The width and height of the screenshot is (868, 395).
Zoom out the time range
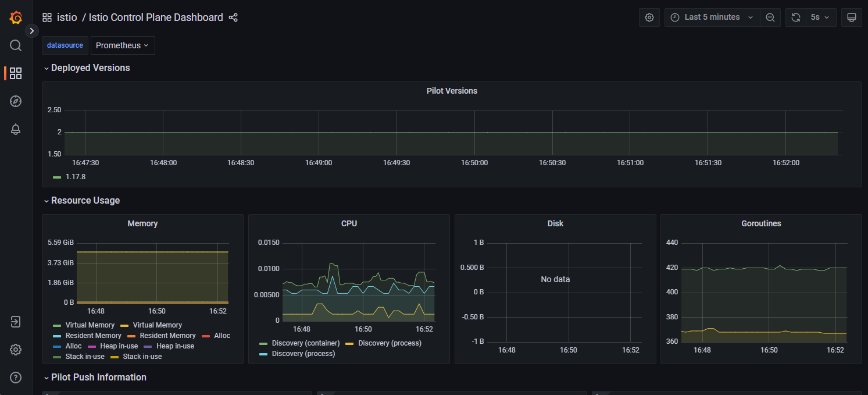[x=770, y=17]
